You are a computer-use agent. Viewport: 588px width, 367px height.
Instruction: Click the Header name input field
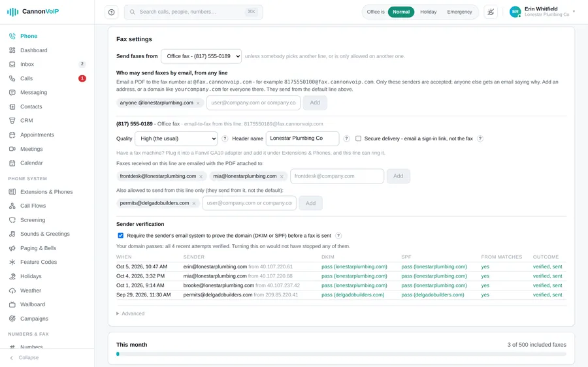(302, 138)
